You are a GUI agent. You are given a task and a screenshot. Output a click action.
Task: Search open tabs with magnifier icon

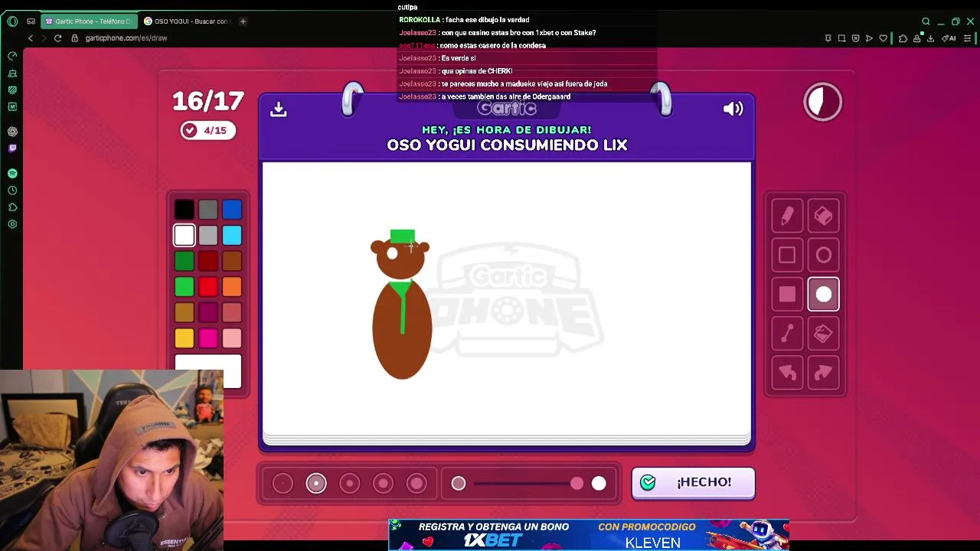[x=926, y=21]
